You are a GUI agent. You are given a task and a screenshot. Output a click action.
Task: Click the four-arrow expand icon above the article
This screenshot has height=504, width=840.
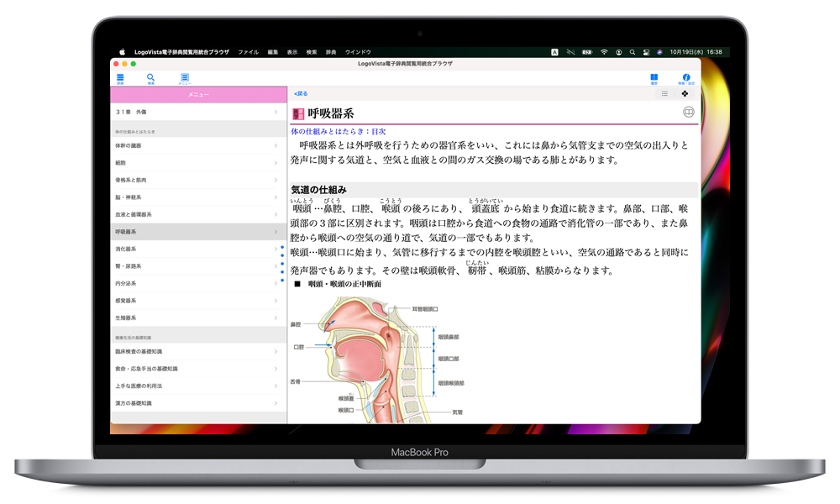click(x=685, y=94)
